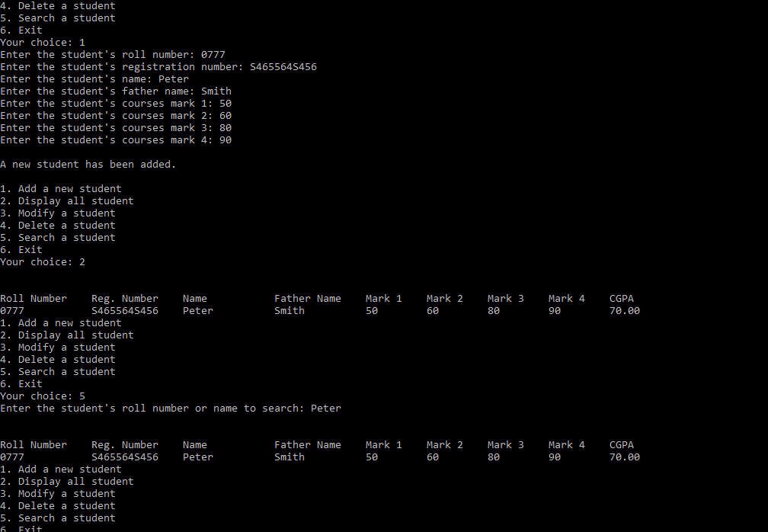Click "Mark 3" header in the first table

point(506,299)
